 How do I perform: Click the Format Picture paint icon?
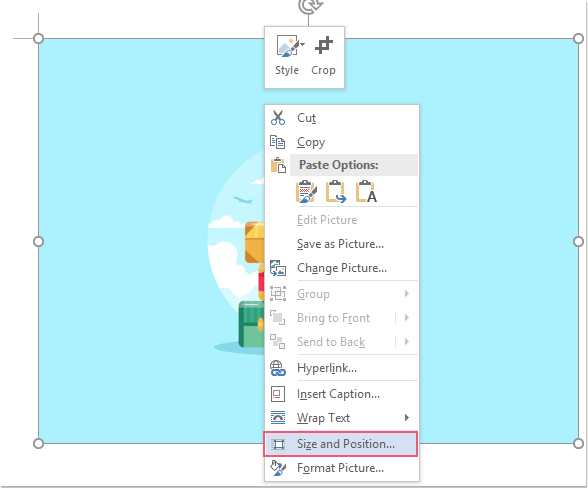pos(278,468)
